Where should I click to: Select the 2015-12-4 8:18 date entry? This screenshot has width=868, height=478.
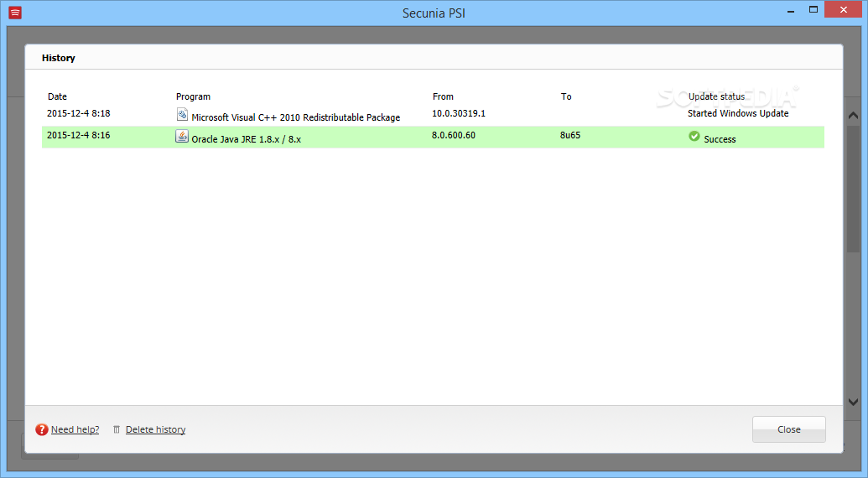[79, 113]
